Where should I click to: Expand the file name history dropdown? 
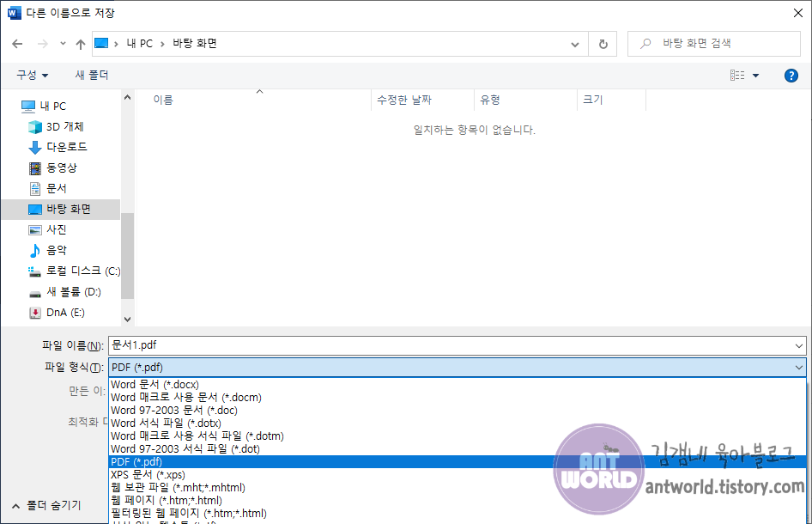799,345
